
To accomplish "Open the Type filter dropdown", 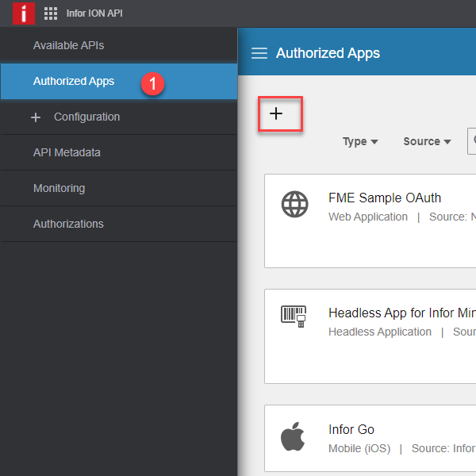I will click(360, 141).
